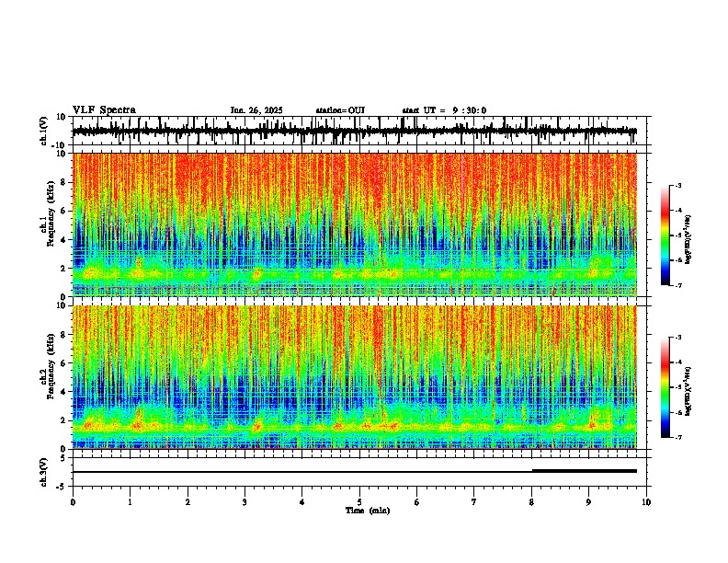Click the thick ch.3 trace segment after minute 8

pos(584,471)
